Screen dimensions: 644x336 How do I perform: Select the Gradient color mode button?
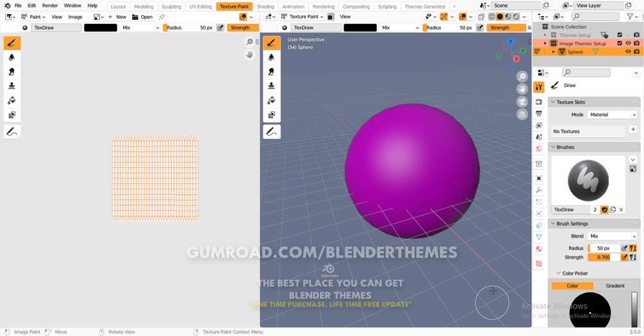615,285
